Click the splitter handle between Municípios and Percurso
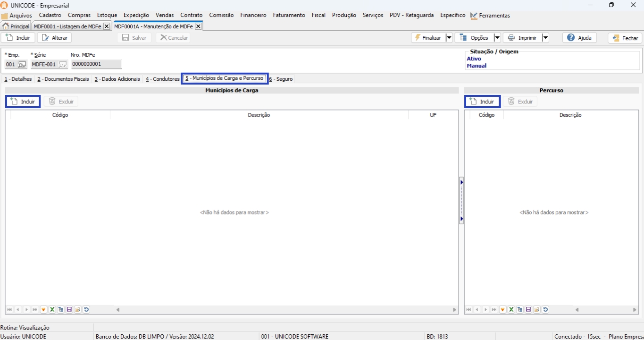The image size is (644, 340). pos(461,201)
